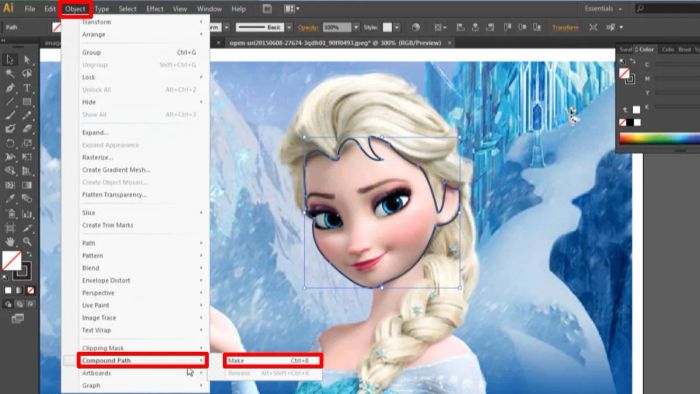Select the Direct Selection tool
Viewport: 700px width, 394px height.
click(27, 59)
